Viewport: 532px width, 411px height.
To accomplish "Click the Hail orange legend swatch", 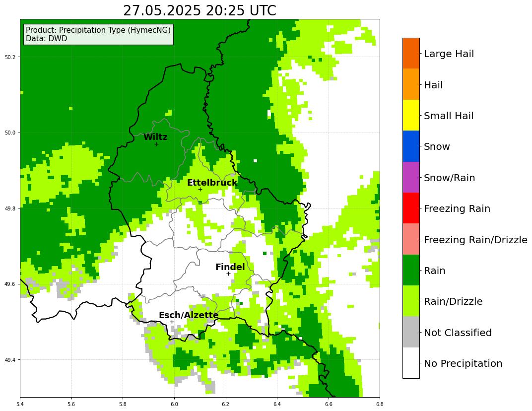I will 411,84.
